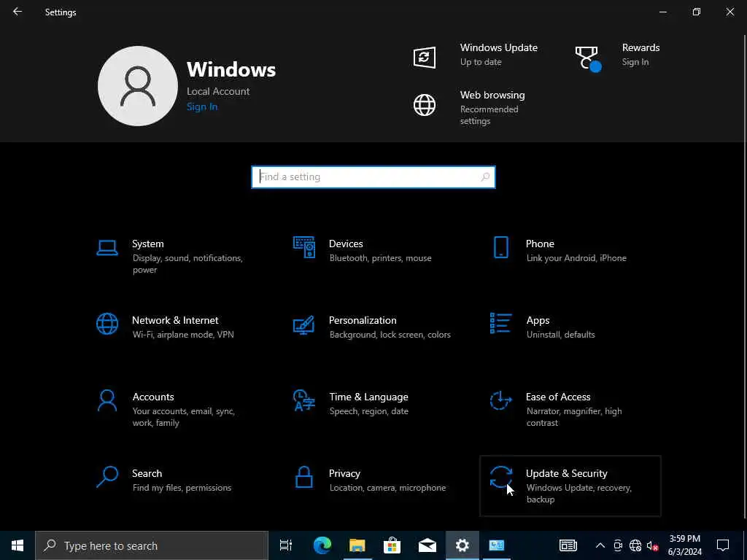Click the Settings gear on taskbar
This screenshot has height=560, width=747.
click(462, 545)
